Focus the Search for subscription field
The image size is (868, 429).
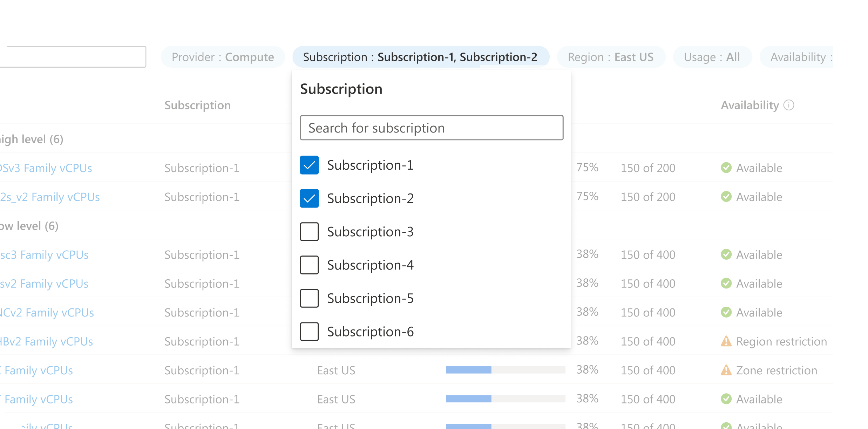432,128
